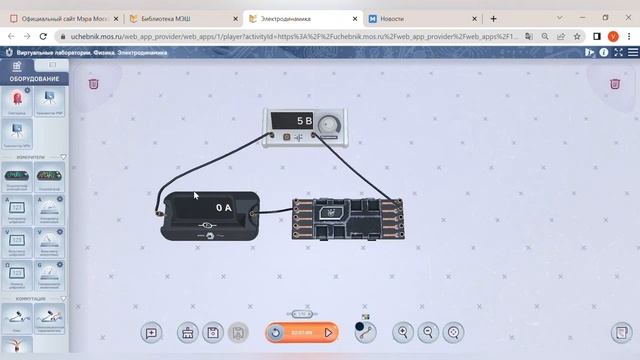Open the browser three-dot menu
The width and height of the screenshot is (640, 360).
pyautogui.click(x=629, y=36)
